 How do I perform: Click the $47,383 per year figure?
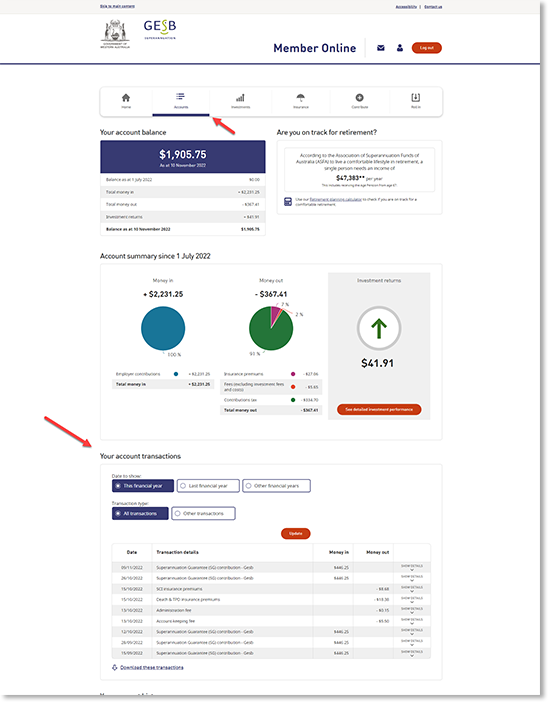(x=360, y=179)
